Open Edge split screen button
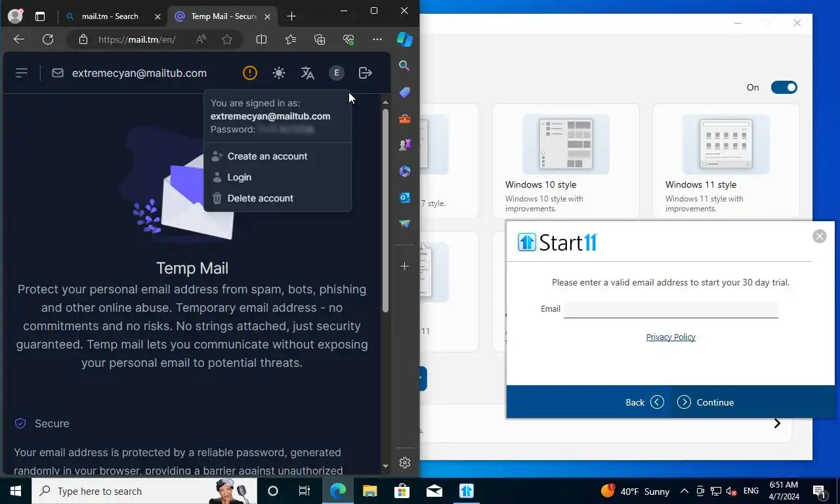The width and height of the screenshot is (840, 504). 261,39
